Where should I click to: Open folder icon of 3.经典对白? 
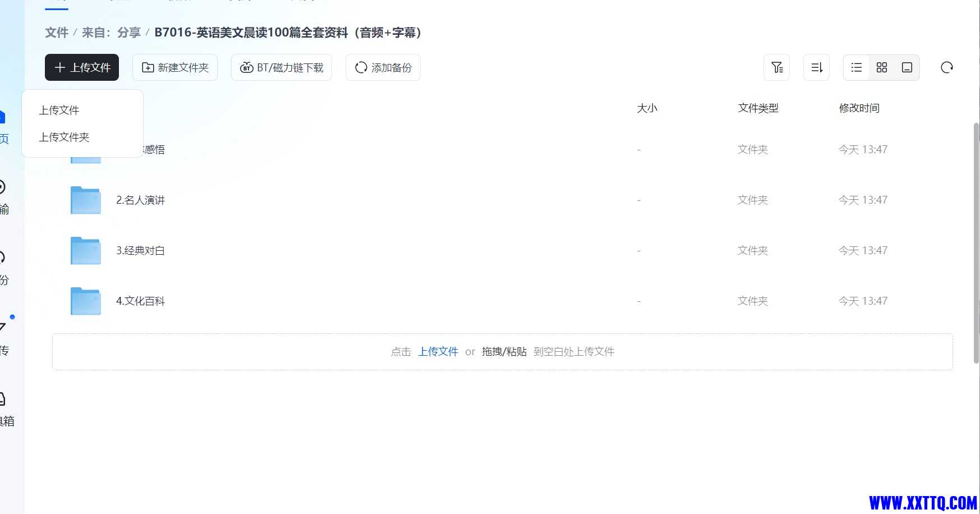[86, 250]
